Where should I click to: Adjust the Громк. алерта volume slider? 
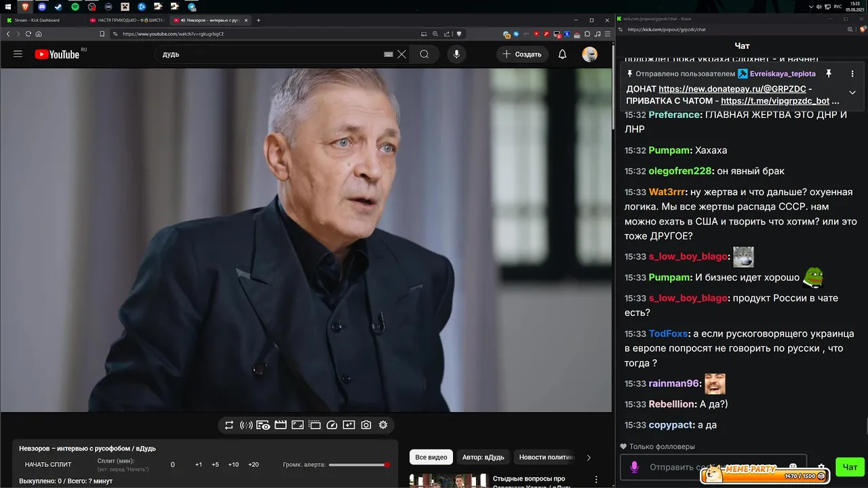pyautogui.click(x=359, y=465)
